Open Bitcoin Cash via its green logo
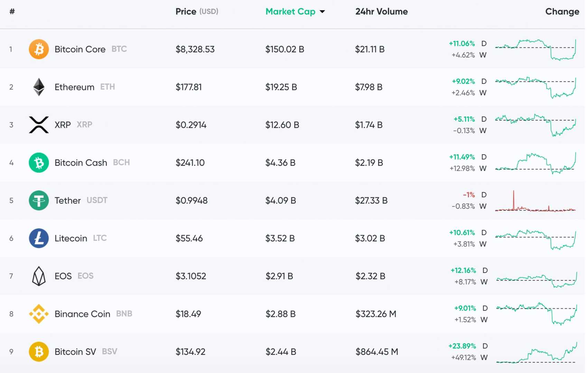Viewport: 588px width, 373px height. pyautogui.click(x=39, y=162)
